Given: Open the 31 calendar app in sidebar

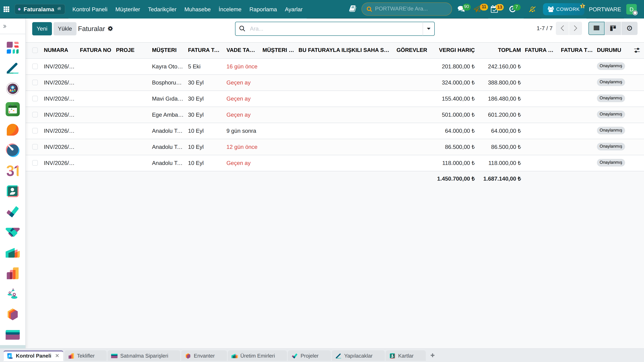Looking at the screenshot, I should pyautogui.click(x=13, y=171).
